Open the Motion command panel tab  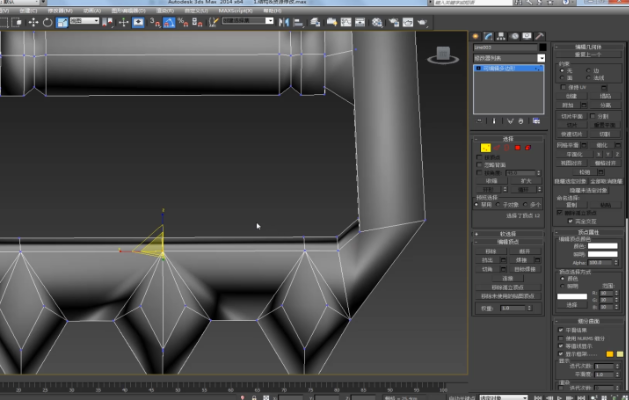[x=514, y=37]
